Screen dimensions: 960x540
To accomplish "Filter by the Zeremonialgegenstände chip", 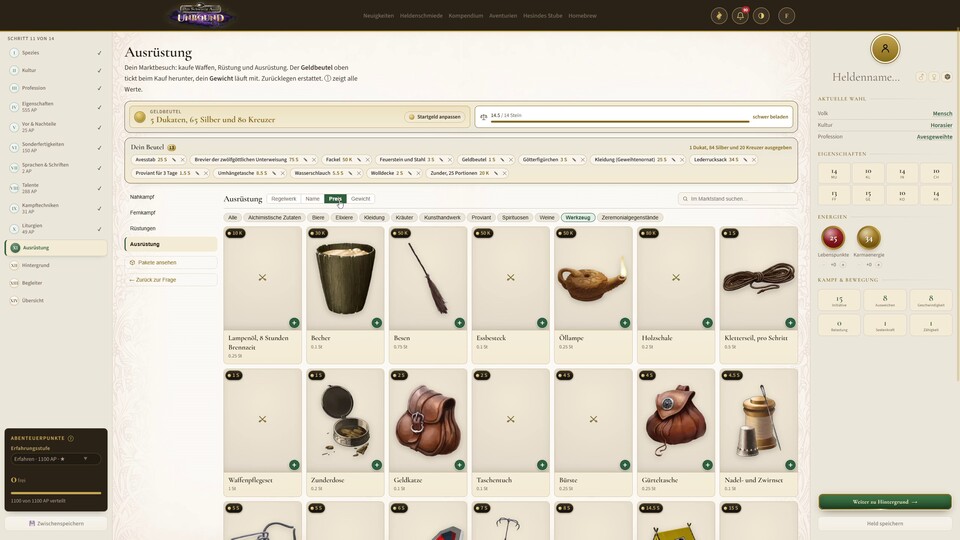I will click(x=630, y=217).
